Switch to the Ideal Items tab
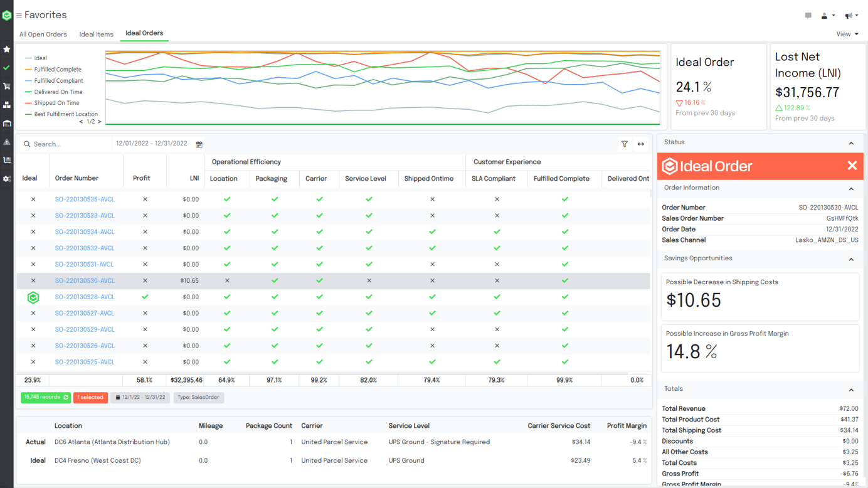 pos(96,34)
